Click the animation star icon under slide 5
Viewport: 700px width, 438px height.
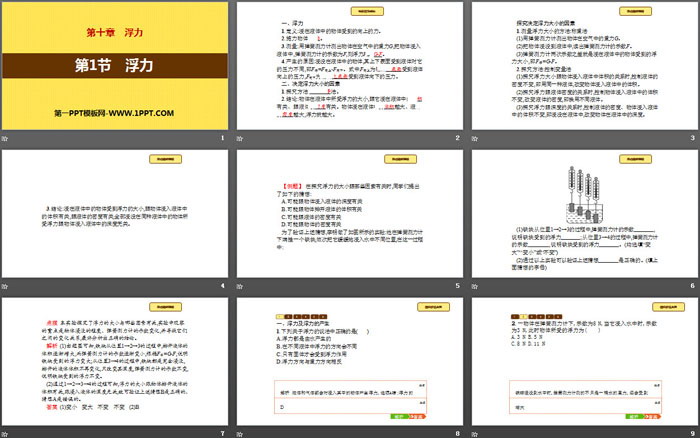pos(240,286)
